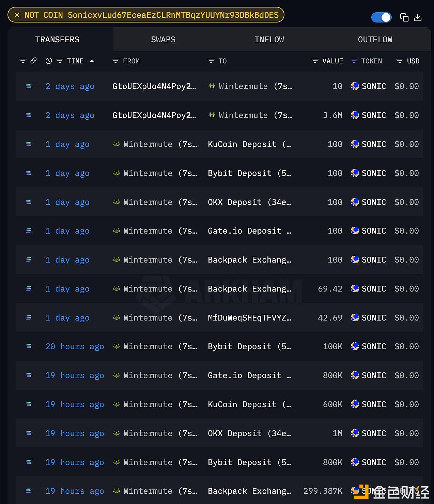Click the copy icon beside the toggle
This screenshot has height=504, width=434.
(x=404, y=17)
